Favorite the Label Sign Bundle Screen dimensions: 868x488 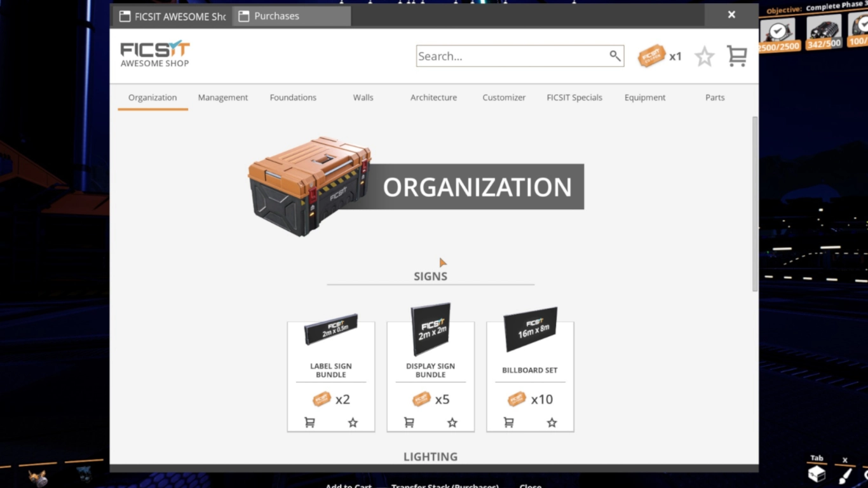click(x=353, y=423)
